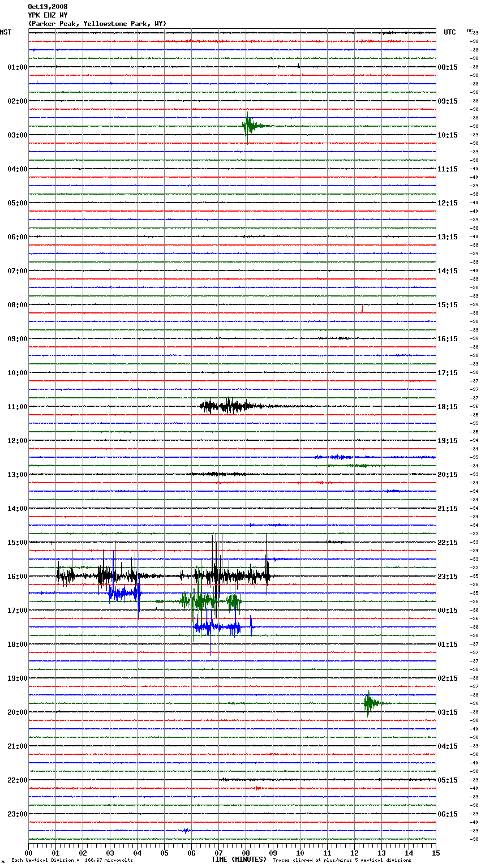Click minute tick label 15 on x-axis
The image size is (481, 868).
pos(436,853)
